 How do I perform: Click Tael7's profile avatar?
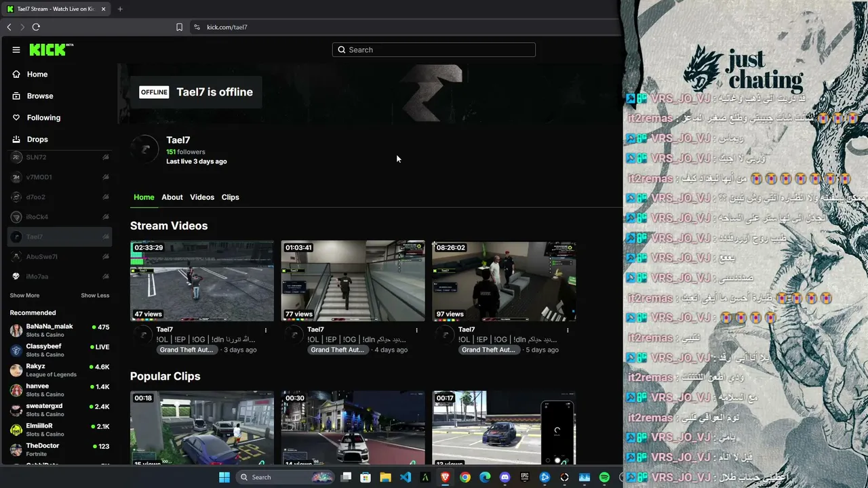[x=144, y=149]
